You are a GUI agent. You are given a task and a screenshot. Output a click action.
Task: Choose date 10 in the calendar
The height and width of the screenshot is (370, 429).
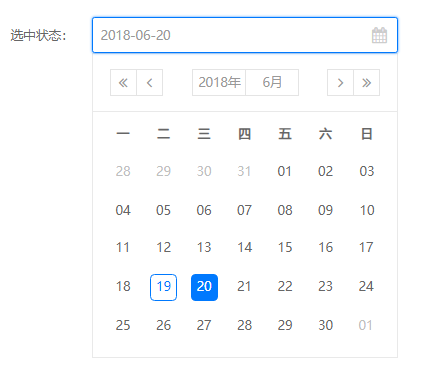(367, 211)
